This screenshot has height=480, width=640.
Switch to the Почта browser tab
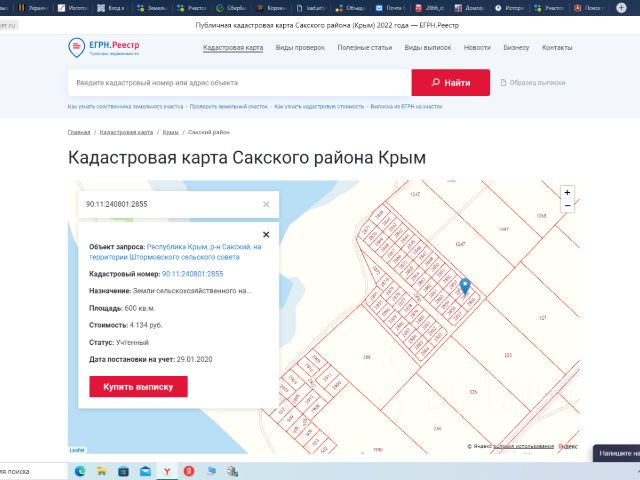(x=390, y=8)
